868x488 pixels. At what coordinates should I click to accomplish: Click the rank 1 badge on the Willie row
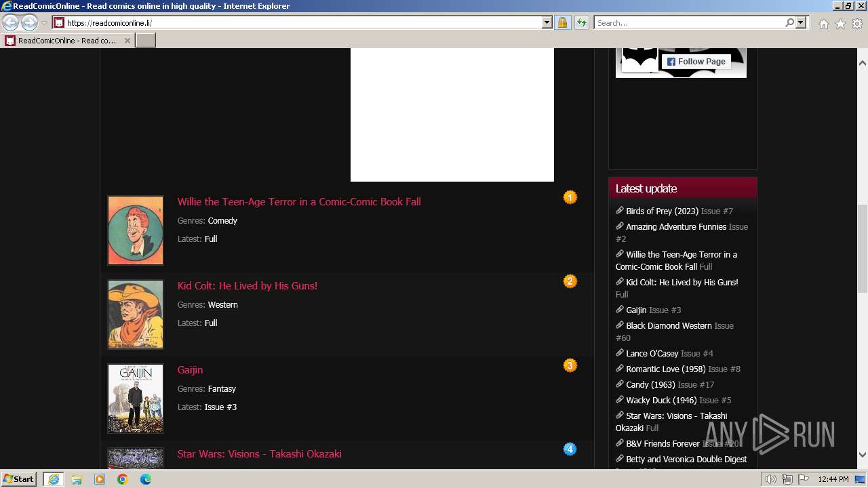[570, 197]
